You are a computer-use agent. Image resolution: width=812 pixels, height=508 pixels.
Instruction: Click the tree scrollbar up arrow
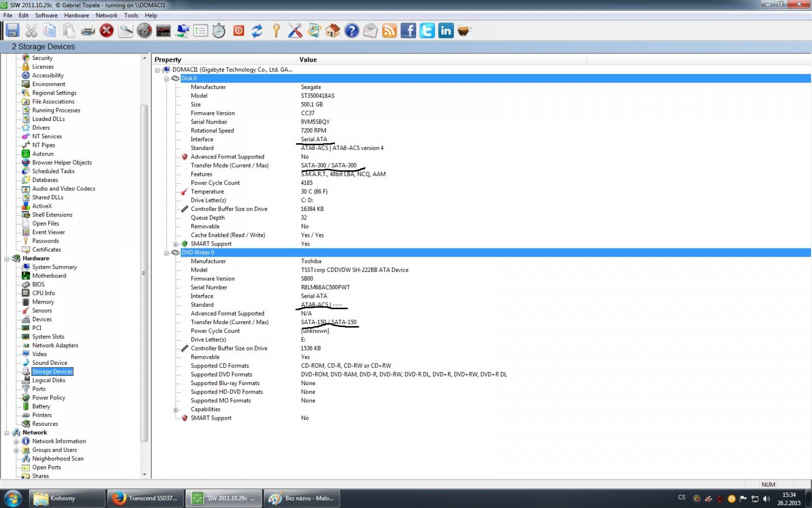coord(144,58)
